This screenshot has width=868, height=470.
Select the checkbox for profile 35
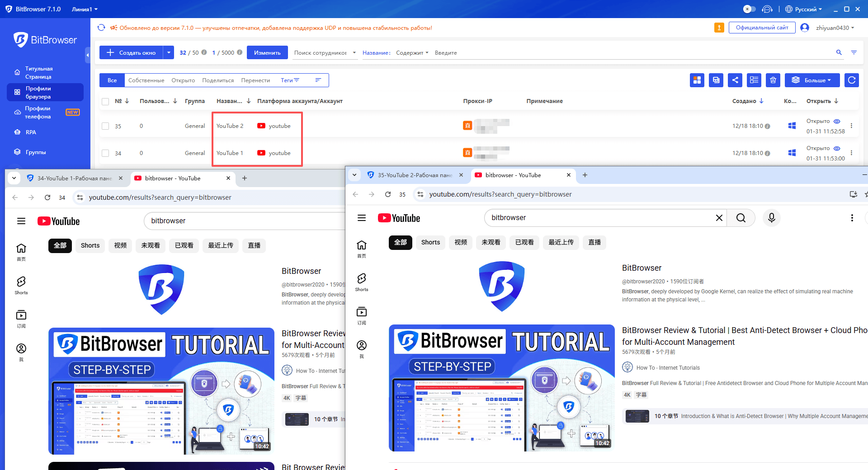(x=105, y=126)
